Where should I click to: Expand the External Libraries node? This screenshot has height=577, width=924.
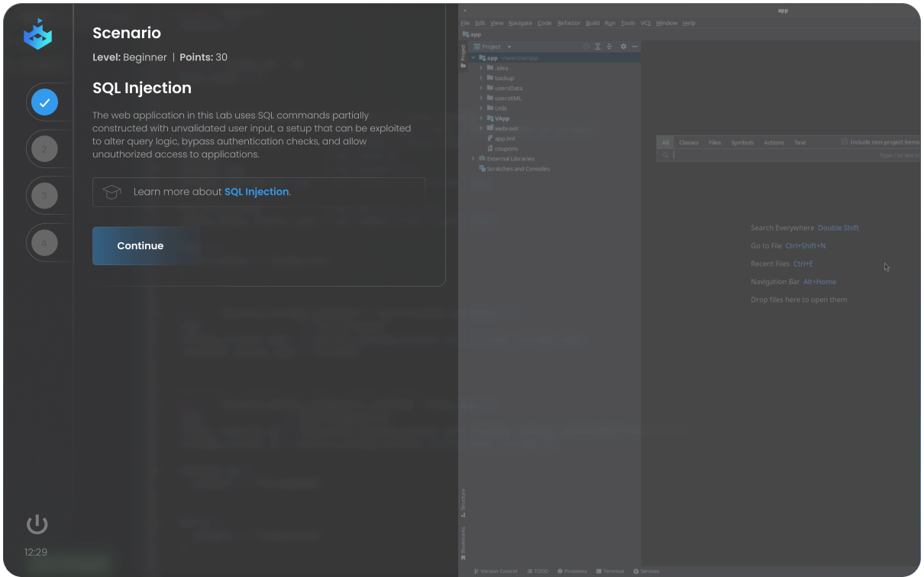[x=473, y=158]
